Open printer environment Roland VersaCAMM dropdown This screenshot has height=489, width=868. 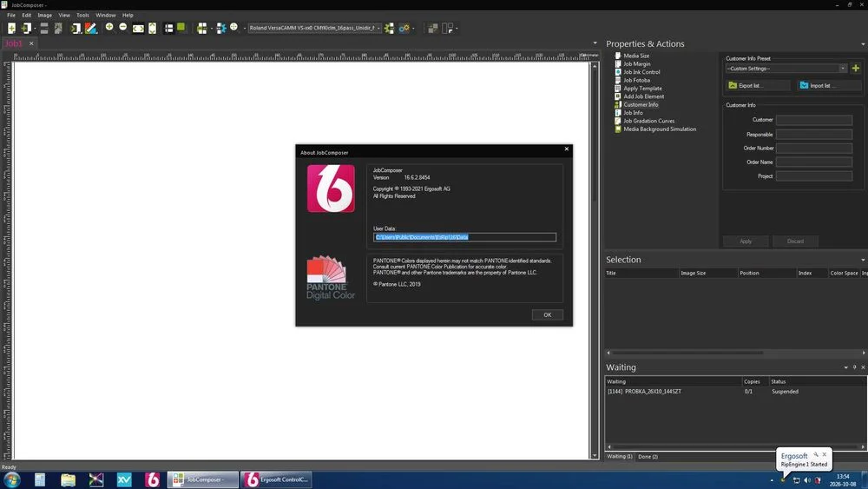point(315,28)
